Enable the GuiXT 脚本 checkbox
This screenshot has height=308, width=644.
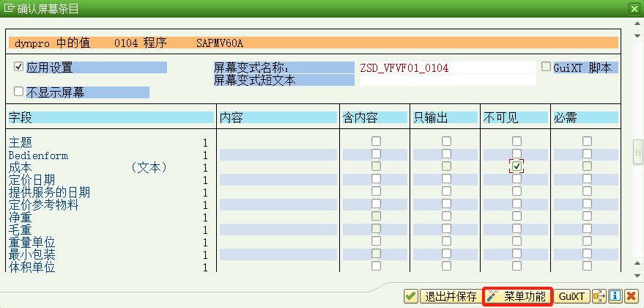546,67
